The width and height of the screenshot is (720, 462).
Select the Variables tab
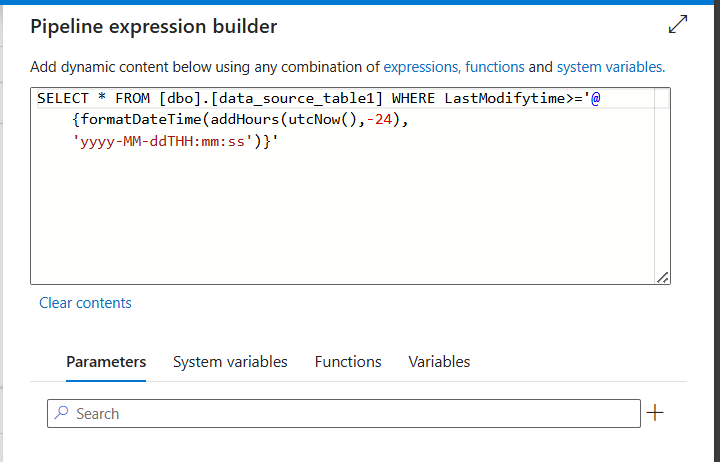click(x=439, y=361)
